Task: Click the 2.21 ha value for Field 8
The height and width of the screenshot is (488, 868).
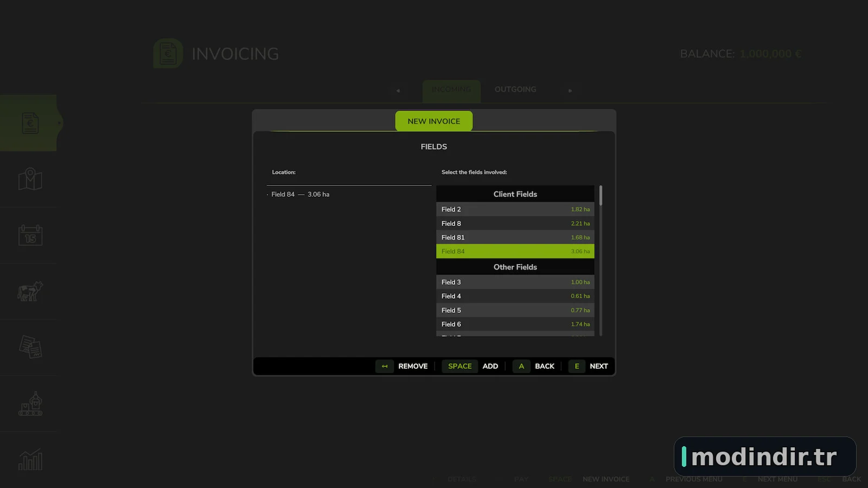Action: tap(580, 223)
